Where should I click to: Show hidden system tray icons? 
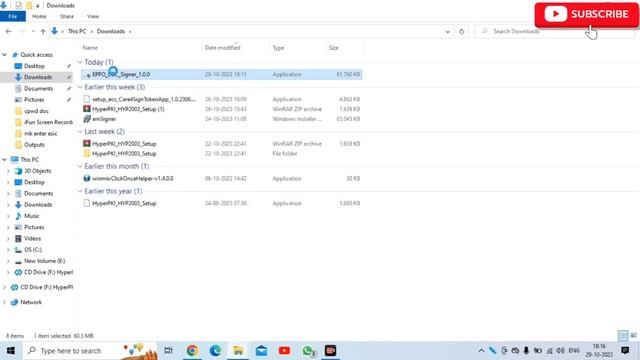pyautogui.click(x=481, y=351)
